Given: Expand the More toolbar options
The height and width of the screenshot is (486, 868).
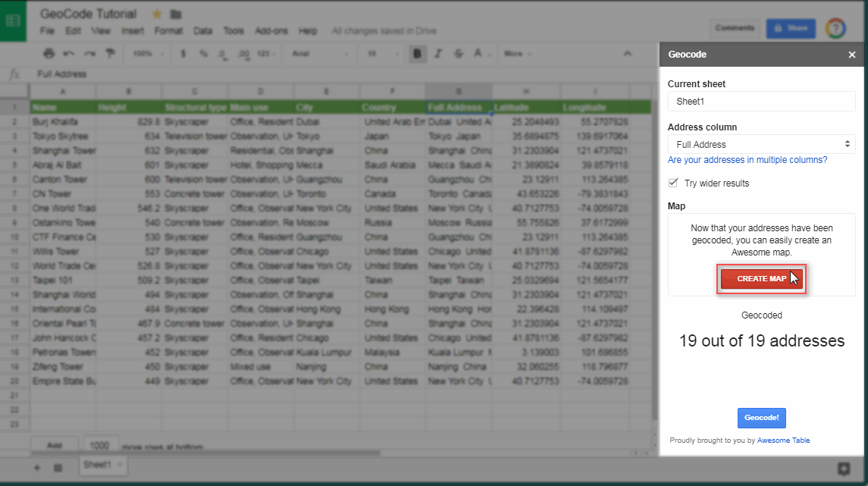Looking at the screenshot, I should [518, 54].
